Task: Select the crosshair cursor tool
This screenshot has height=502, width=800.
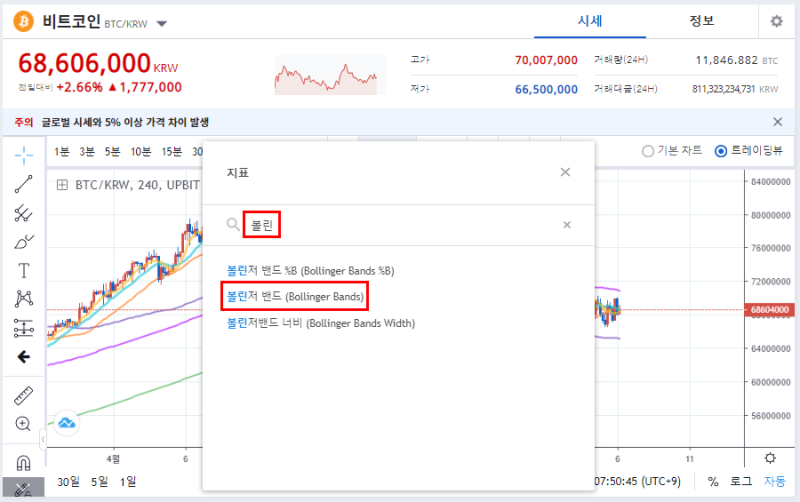Action: pos(23,155)
